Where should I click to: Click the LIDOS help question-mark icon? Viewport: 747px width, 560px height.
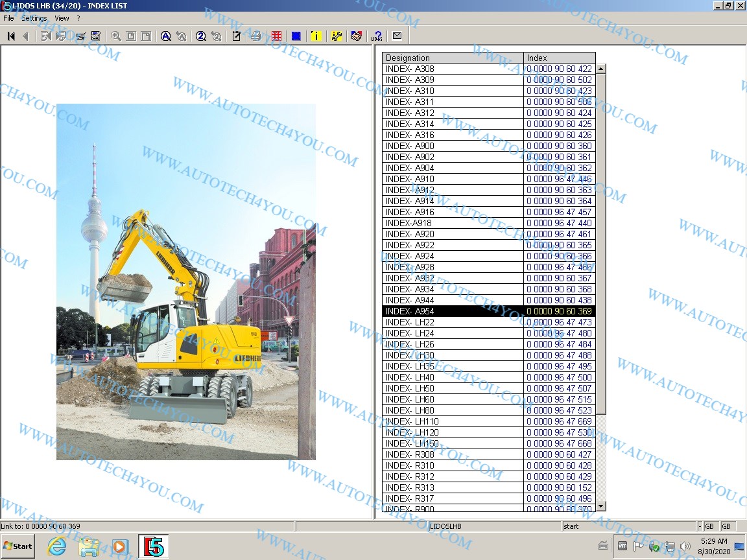click(377, 36)
